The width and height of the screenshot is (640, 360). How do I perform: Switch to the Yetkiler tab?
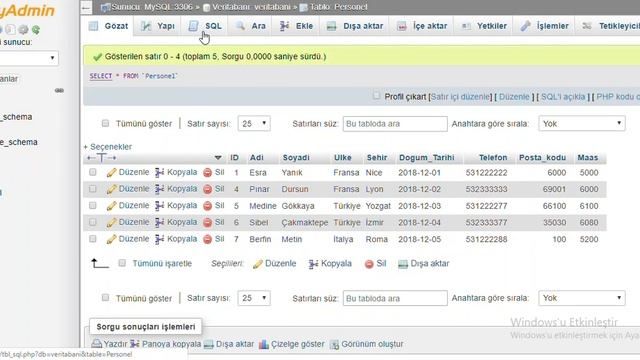(483, 26)
